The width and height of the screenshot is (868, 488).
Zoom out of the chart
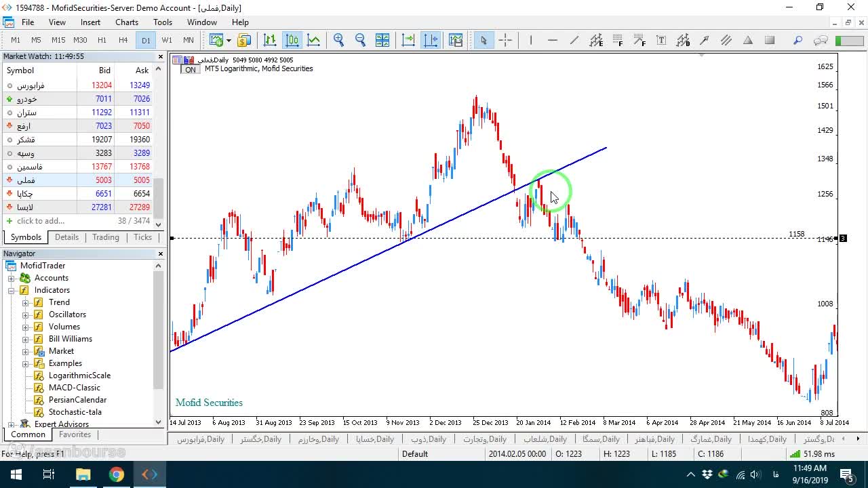tap(360, 40)
